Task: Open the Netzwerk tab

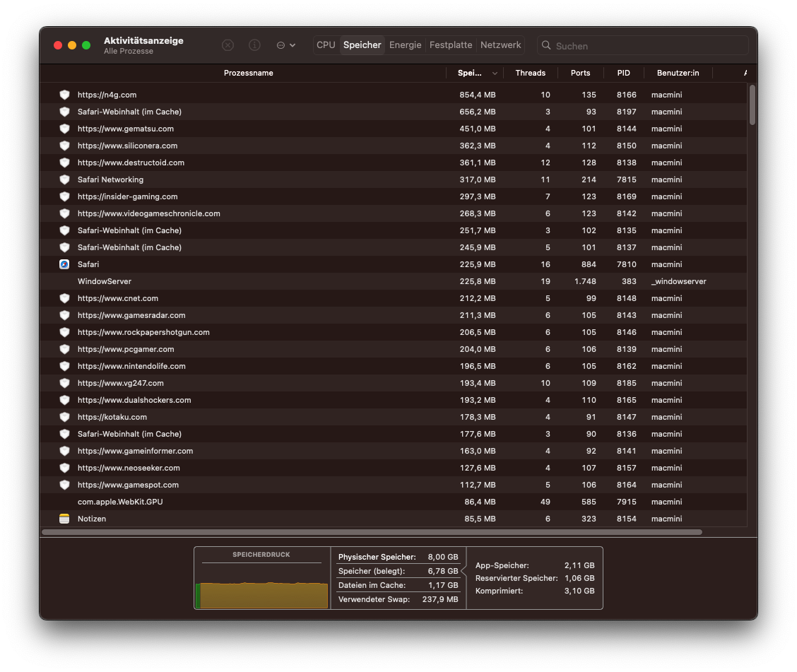Action: [x=501, y=45]
